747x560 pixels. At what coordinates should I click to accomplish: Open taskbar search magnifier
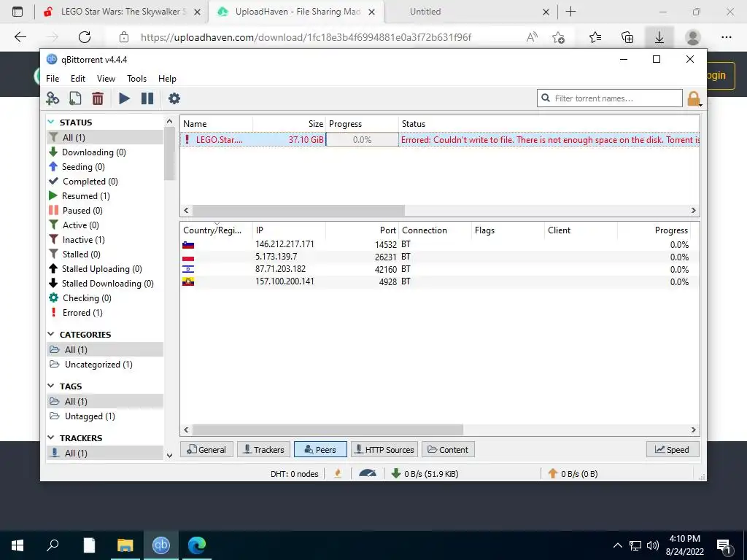coord(53,545)
